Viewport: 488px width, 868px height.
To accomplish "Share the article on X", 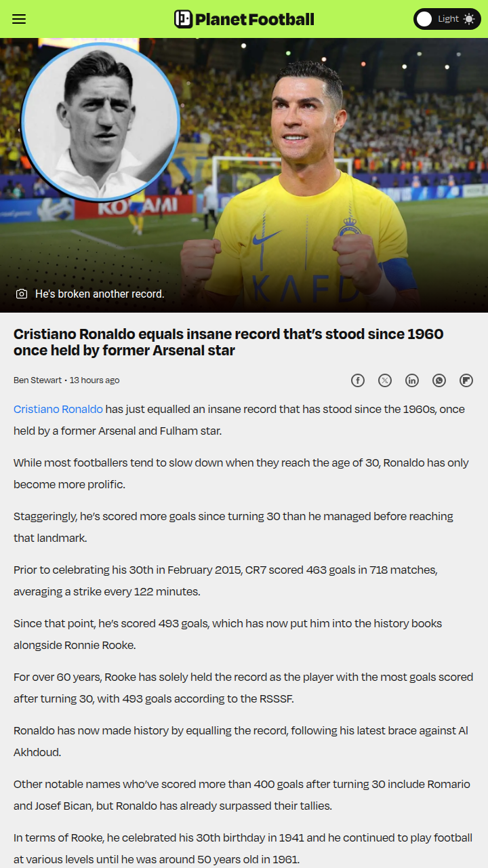I will (385, 380).
